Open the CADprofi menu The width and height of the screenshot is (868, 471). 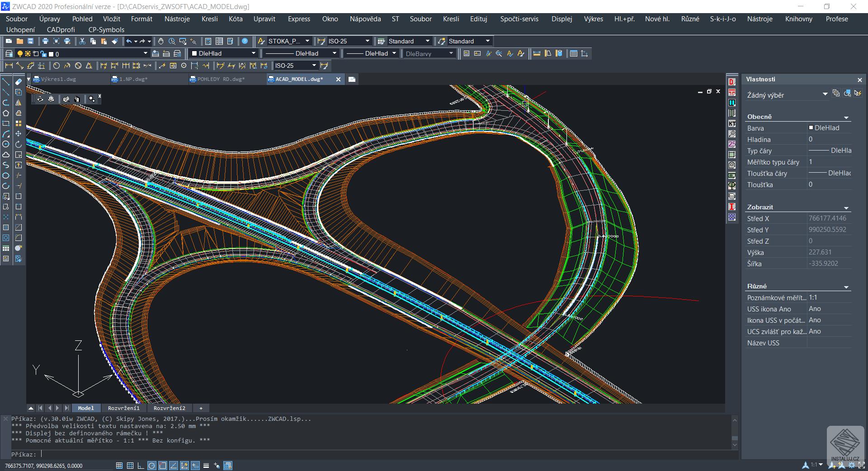pos(61,30)
